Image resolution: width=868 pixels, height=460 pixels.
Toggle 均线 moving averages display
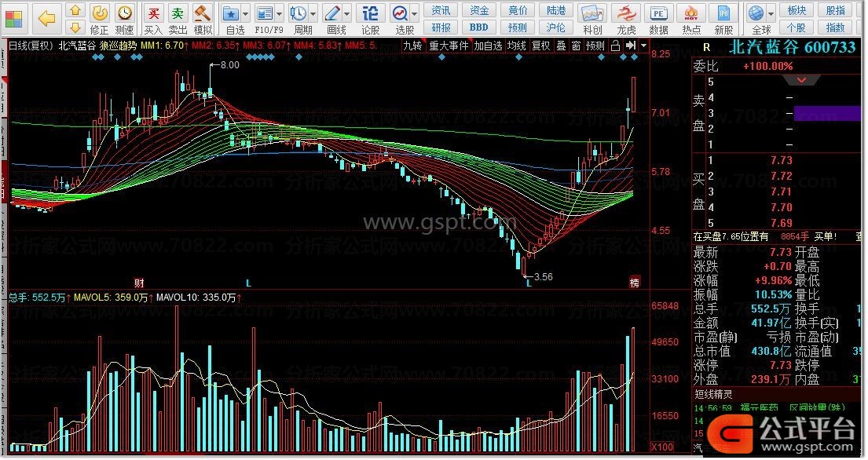pyautogui.click(x=517, y=46)
